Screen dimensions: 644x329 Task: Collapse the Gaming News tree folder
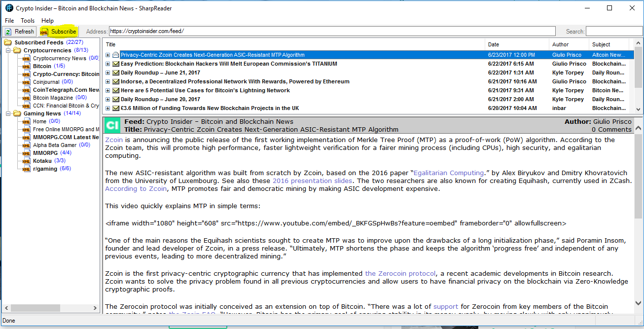pyautogui.click(x=8, y=113)
